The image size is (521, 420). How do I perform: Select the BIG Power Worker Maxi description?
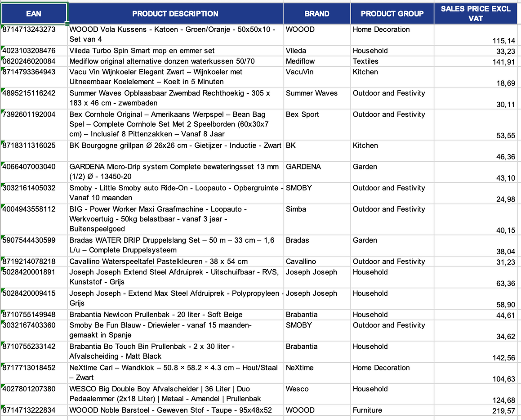point(175,219)
